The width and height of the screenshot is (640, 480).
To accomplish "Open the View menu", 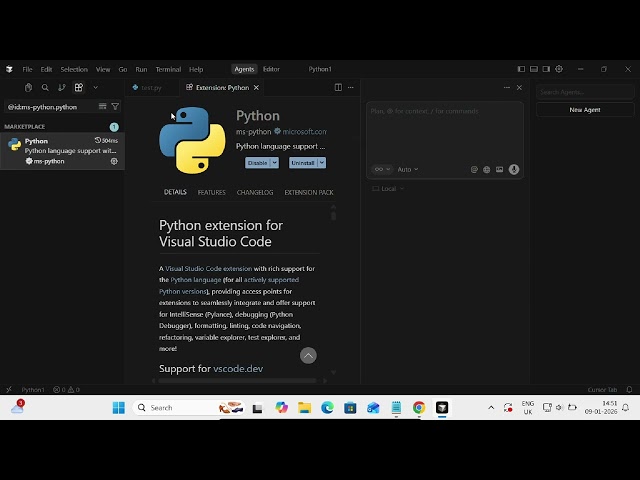I will pyautogui.click(x=103, y=69).
